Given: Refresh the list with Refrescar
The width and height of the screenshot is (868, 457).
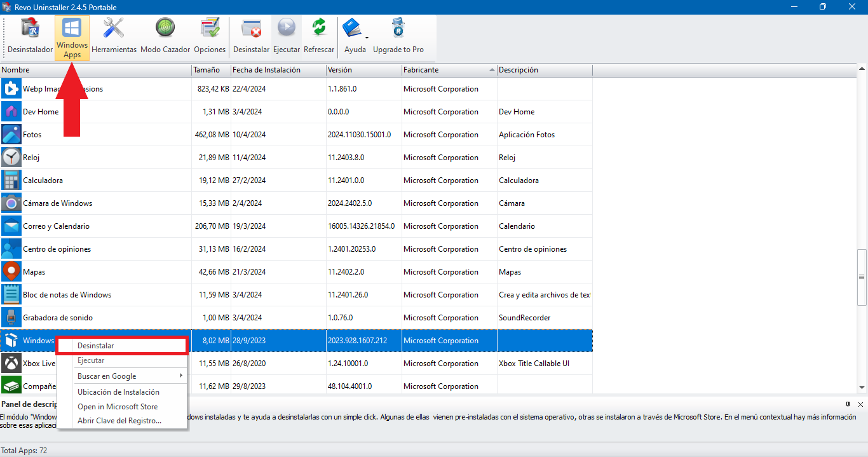Looking at the screenshot, I should pyautogui.click(x=319, y=37).
